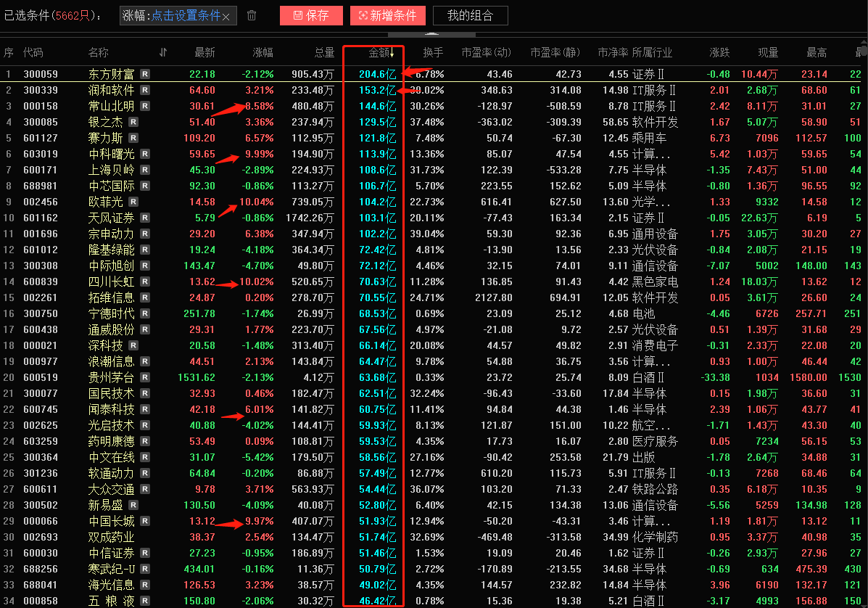
Task: Sort by the 涨幅 column header
Action: point(263,53)
